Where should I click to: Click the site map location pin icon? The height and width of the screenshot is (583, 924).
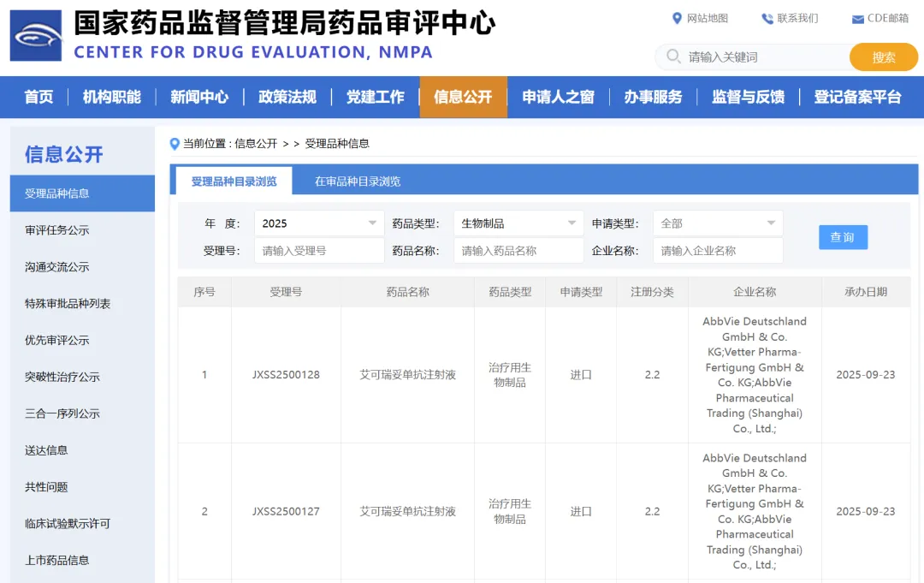(678, 19)
